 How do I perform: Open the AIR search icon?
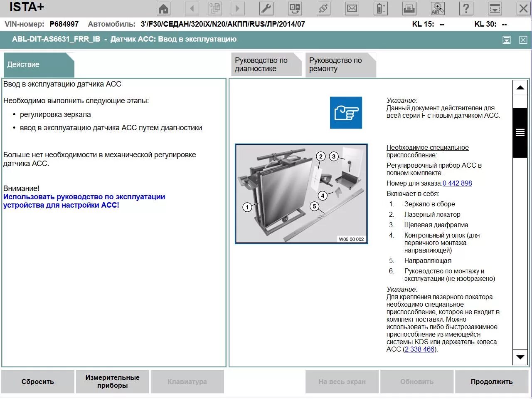pyautogui.click(x=438, y=8)
